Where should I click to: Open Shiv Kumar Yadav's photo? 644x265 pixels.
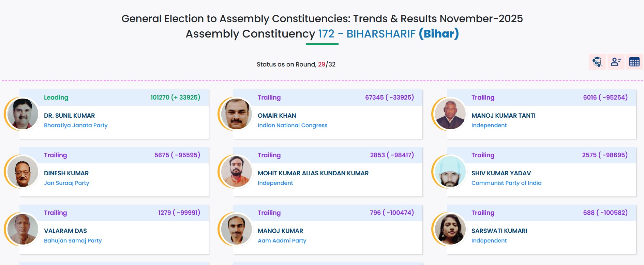pos(450,172)
